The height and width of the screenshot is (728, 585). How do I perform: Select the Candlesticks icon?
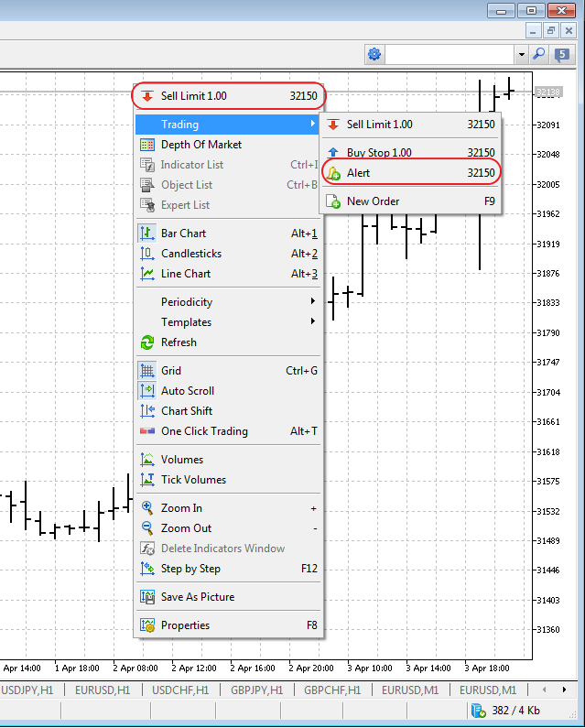coord(147,254)
